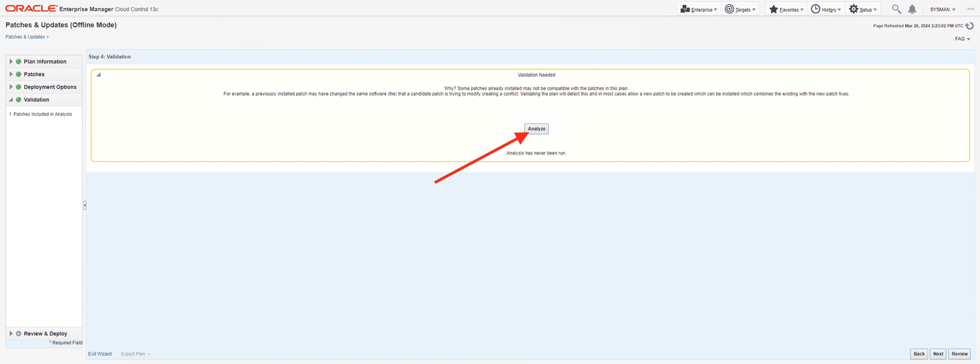The width and height of the screenshot is (980, 364).
Task: Expand the Plan Information section
Action: coord(11,61)
